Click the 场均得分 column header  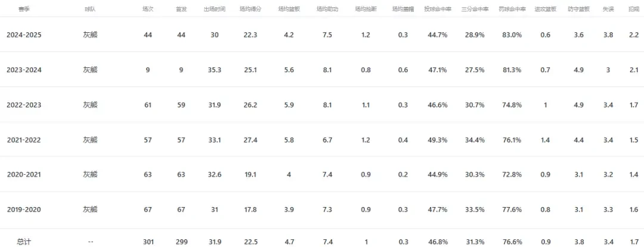[x=250, y=9]
